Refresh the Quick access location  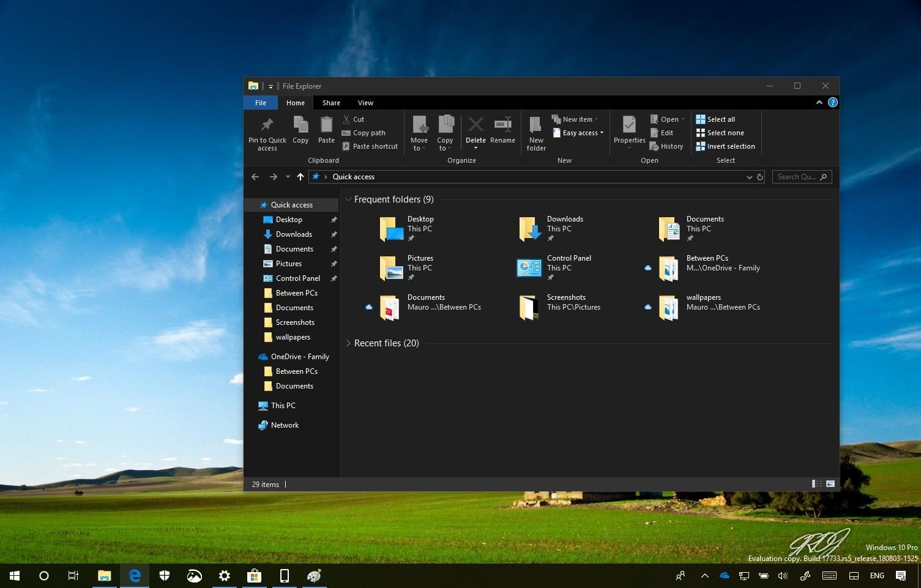point(760,177)
